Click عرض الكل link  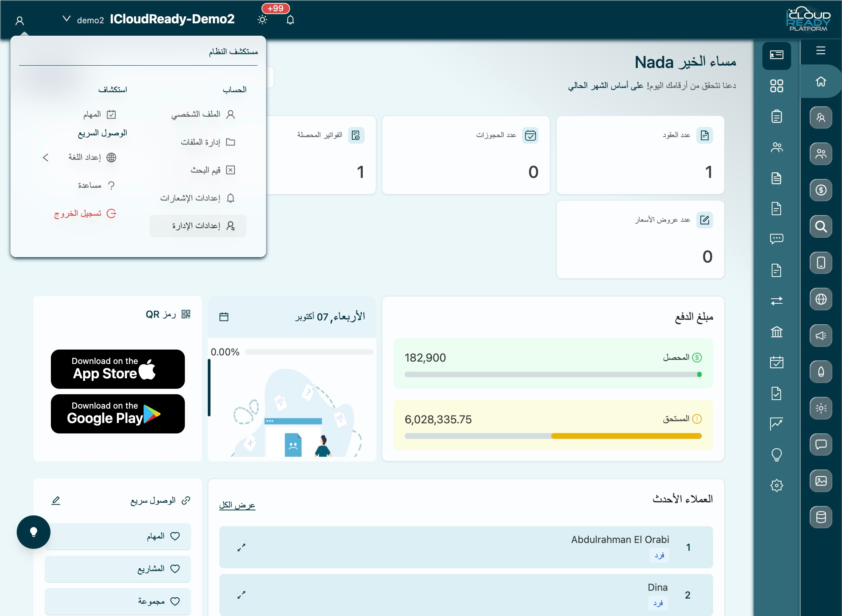(237, 505)
